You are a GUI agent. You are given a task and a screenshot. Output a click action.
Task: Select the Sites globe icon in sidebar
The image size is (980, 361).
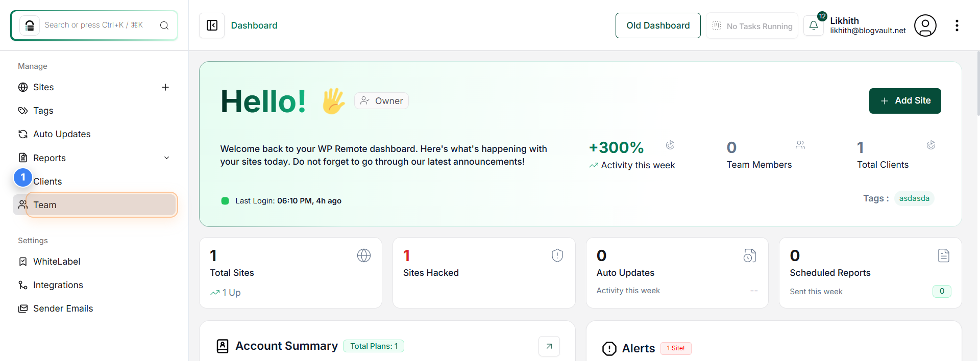pos(22,87)
